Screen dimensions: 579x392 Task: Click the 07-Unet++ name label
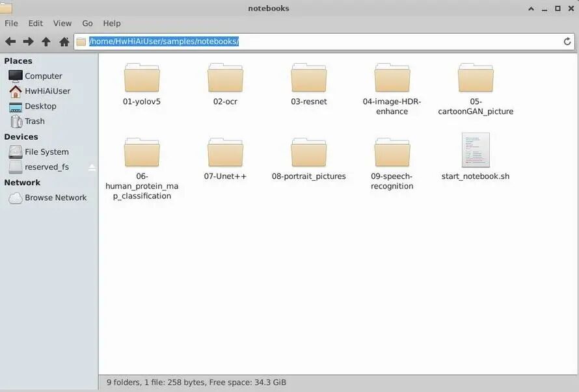pos(225,176)
